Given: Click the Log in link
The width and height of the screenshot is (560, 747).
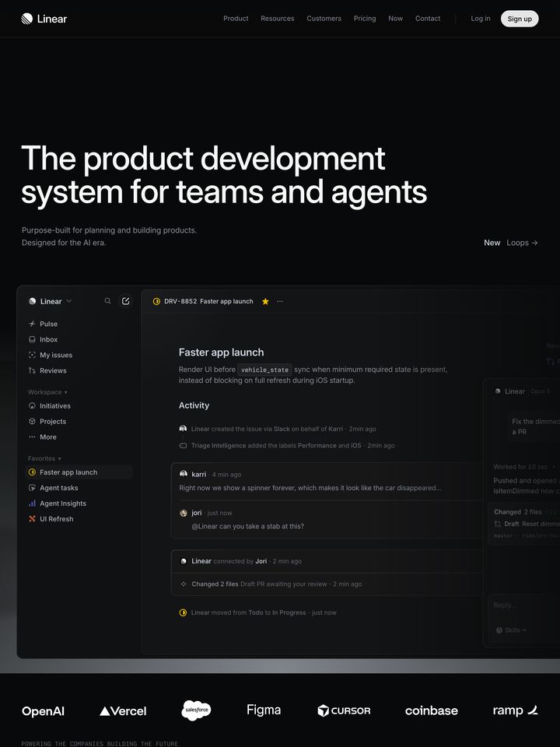Looking at the screenshot, I should coord(481,19).
